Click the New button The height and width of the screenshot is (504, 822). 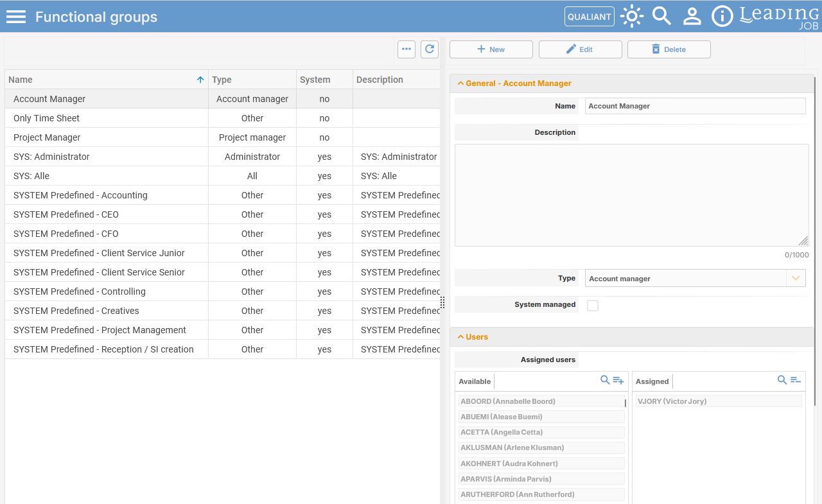(491, 49)
